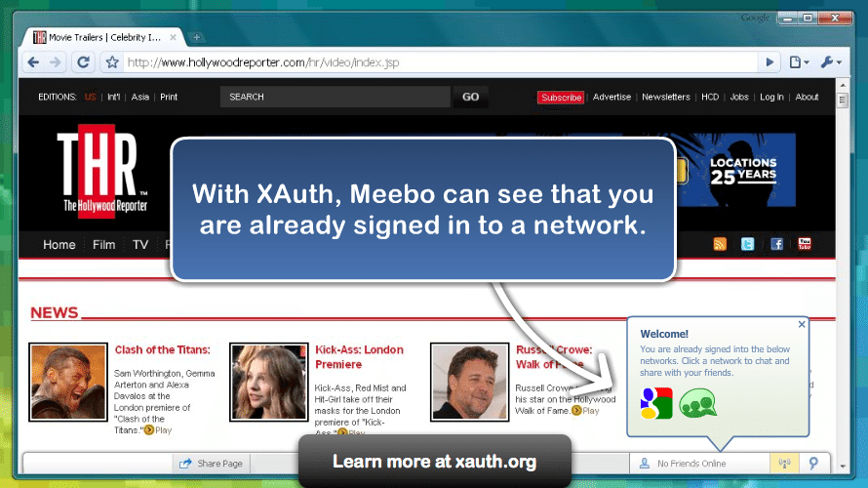Open the Film navigation menu
The image size is (868, 488).
pyautogui.click(x=104, y=245)
